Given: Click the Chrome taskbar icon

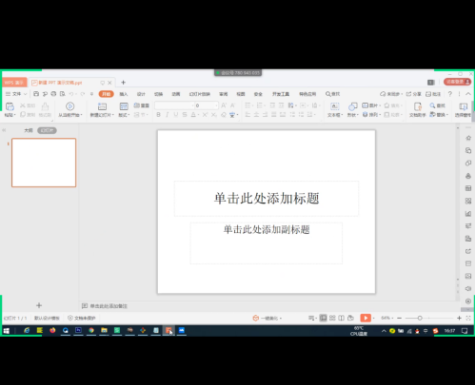Looking at the screenshot, I should pyautogui.click(x=91, y=330).
